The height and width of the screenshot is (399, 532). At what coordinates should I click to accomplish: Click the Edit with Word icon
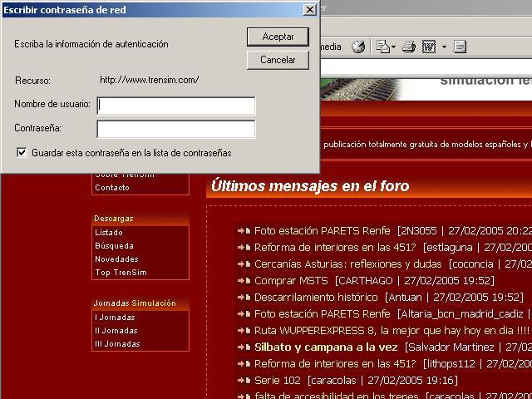click(430, 47)
